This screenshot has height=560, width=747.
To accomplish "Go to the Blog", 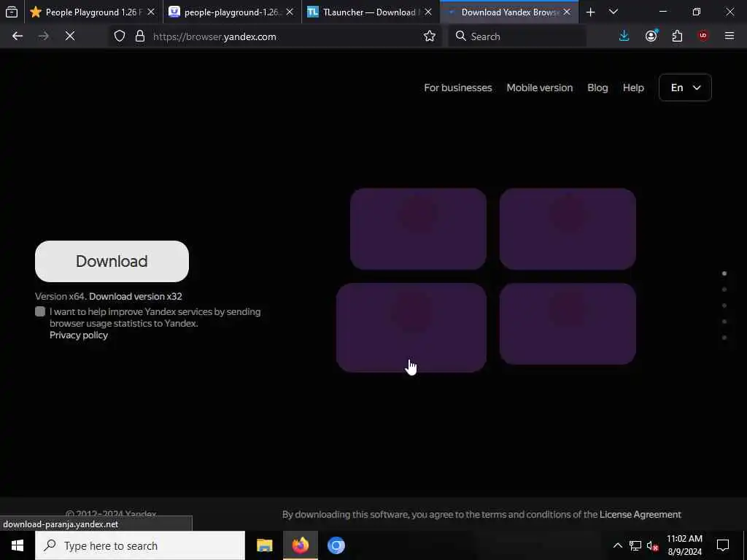I will 597,87.
